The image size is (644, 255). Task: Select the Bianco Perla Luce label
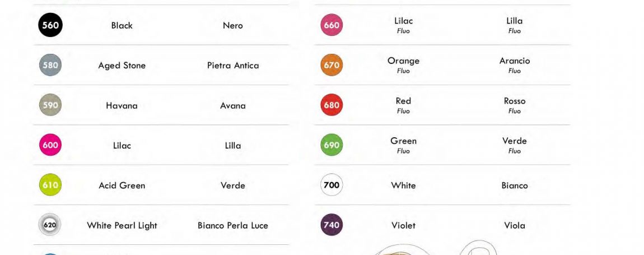click(233, 225)
